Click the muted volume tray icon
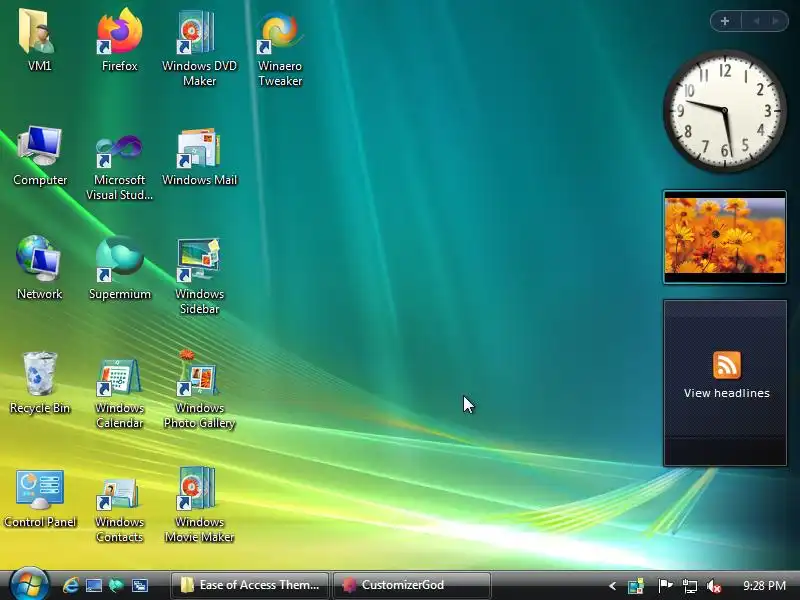The width and height of the screenshot is (800, 600). [714, 586]
